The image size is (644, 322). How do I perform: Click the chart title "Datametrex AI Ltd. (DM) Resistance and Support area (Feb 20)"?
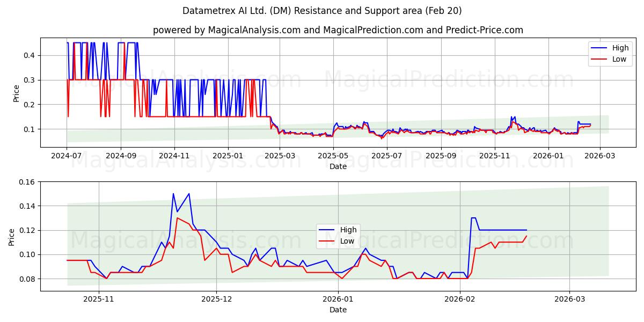322,11
